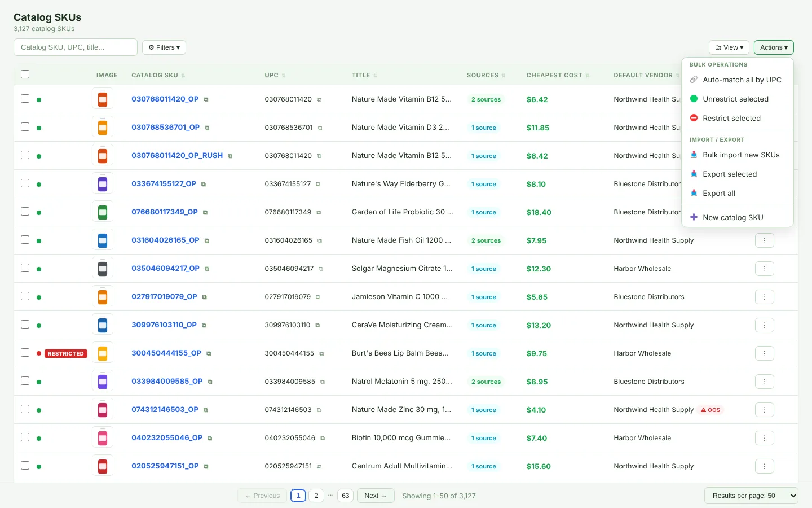This screenshot has height=508, width=812.
Task: Copy UPC 035046094217 icon
Action: [321, 269]
